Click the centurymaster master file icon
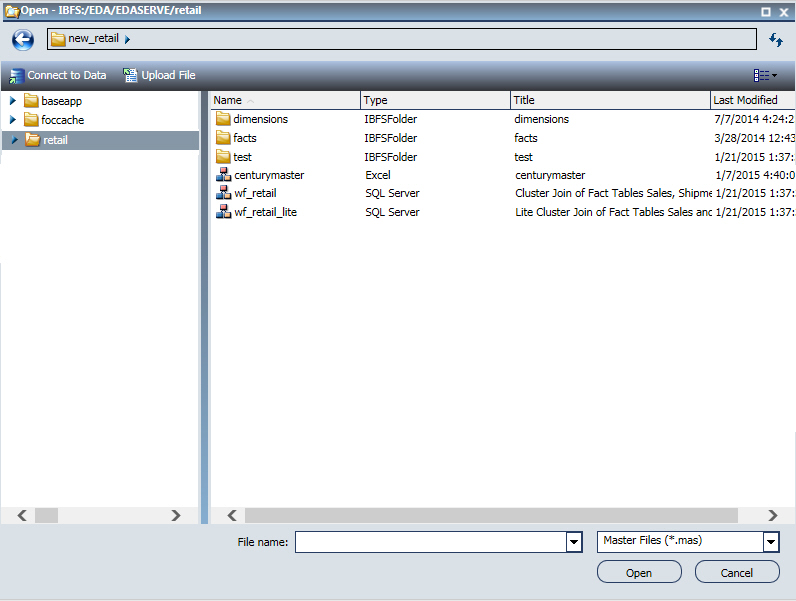 [x=223, y=175]
